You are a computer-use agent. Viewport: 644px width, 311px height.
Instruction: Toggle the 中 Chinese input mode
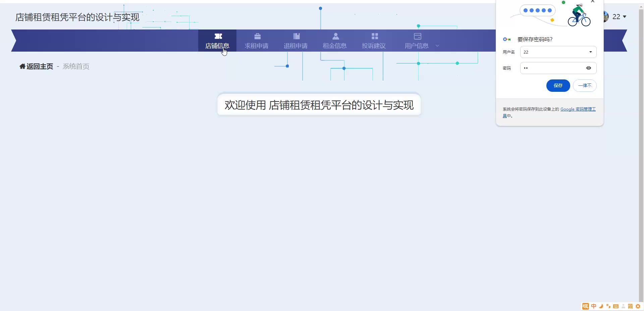(594, 306)
